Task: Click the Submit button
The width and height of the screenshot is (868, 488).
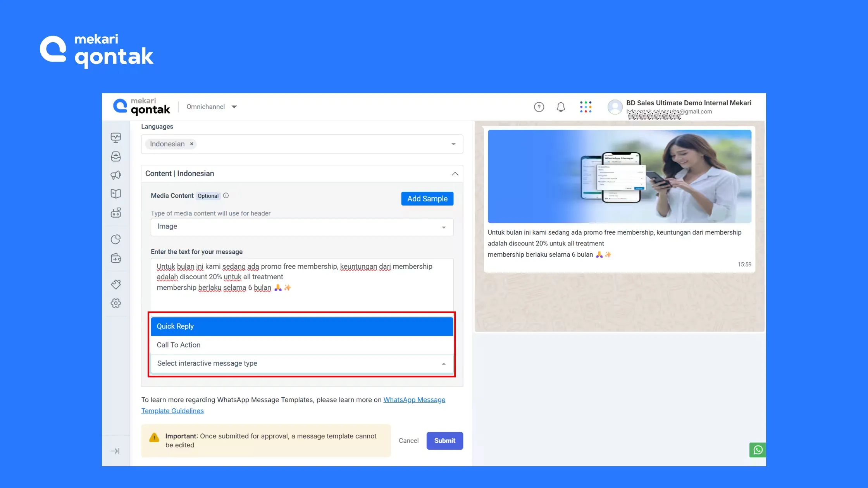Action: point(444,441)
